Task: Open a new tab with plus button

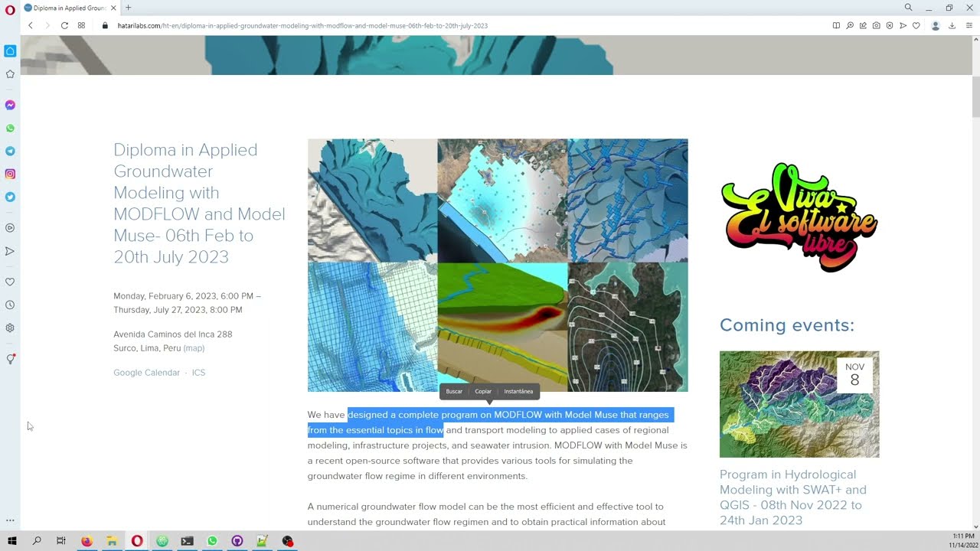Action: (x=128, y=8)
